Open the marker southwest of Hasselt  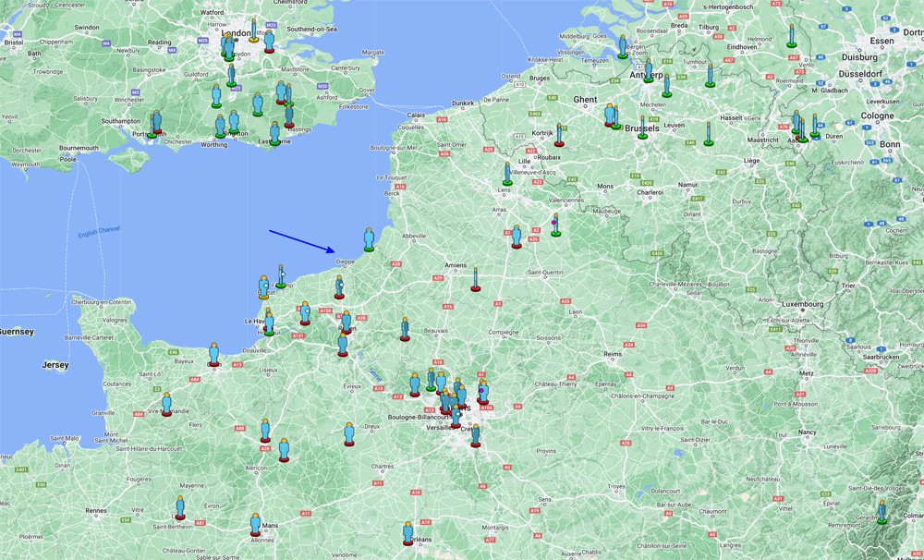(x=709, y=134)
